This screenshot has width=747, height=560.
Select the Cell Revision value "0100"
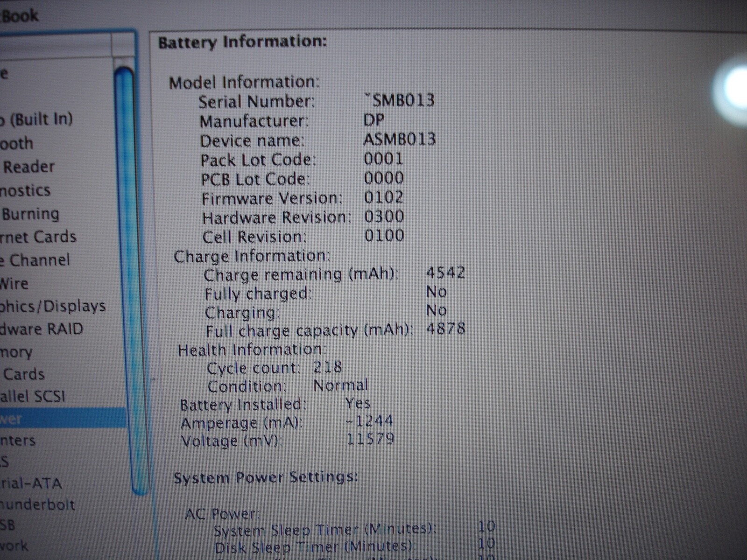384,235
